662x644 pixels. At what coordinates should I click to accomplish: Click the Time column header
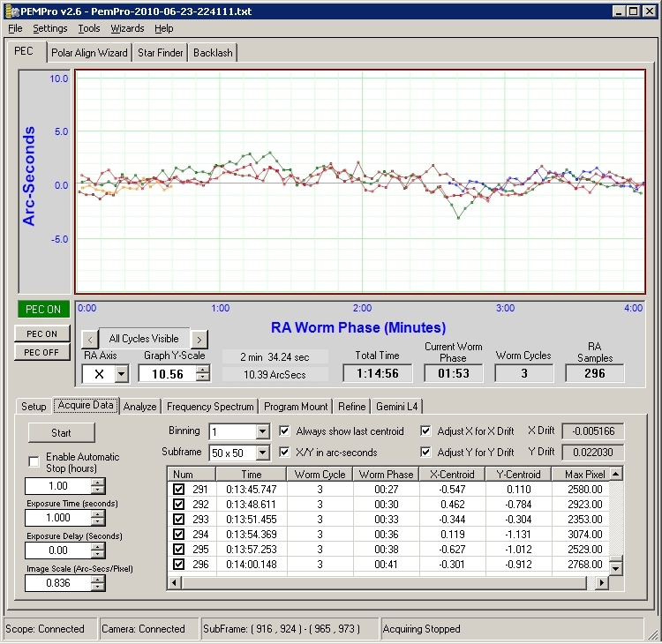252,475
